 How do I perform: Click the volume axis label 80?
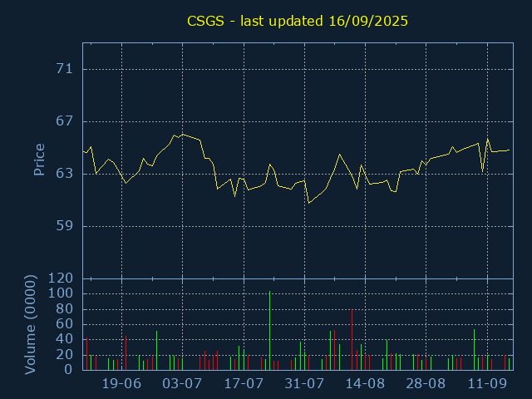(65, 309)
